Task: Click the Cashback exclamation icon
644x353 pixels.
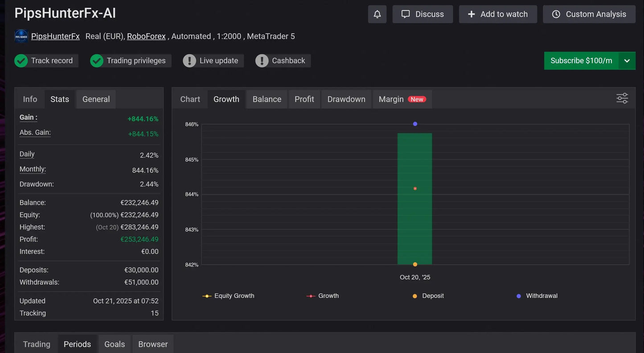Action: point(262,61)
